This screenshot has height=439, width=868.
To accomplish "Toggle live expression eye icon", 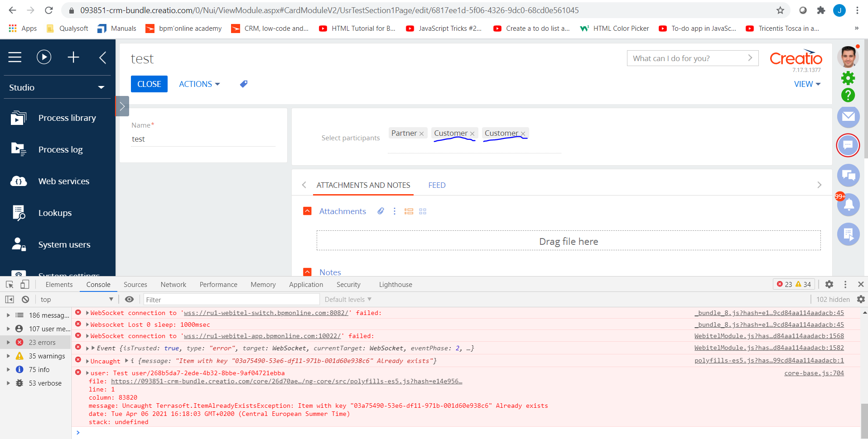I will [x=130, y=299].
